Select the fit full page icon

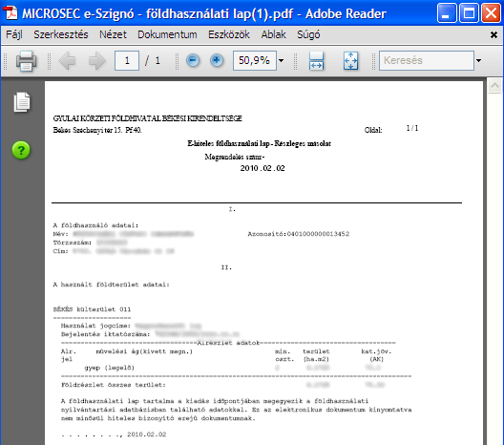click(350, 60)
